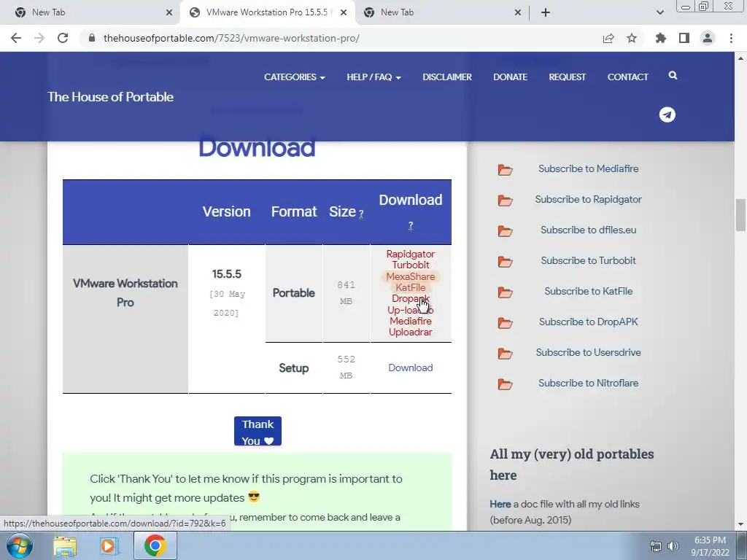Click the Thank You button
Viewport: 747px width, 560px height.
tap(258, 432)
